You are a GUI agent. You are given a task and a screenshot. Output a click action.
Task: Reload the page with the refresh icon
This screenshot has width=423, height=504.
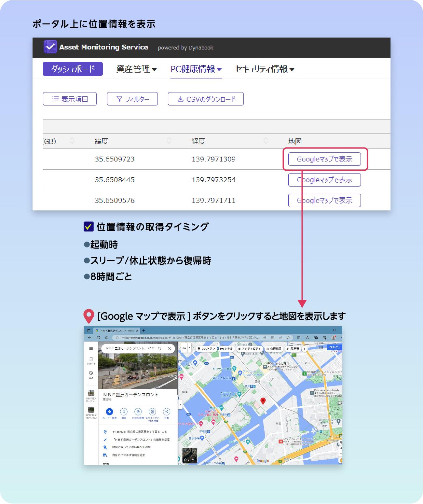pos(98,338)
